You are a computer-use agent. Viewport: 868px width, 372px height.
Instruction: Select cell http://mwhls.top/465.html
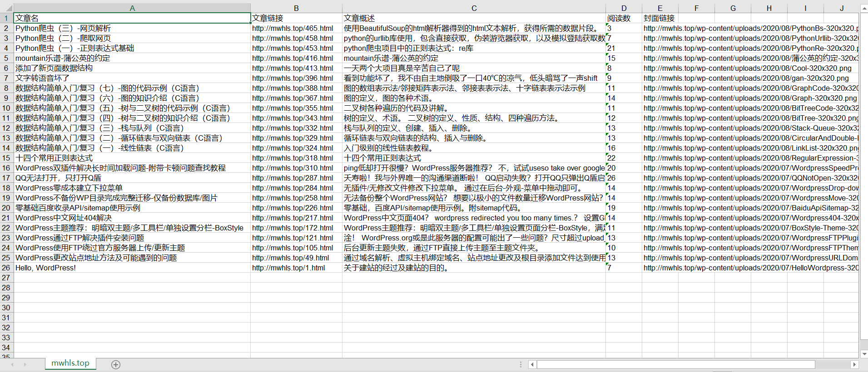[296, 28]
